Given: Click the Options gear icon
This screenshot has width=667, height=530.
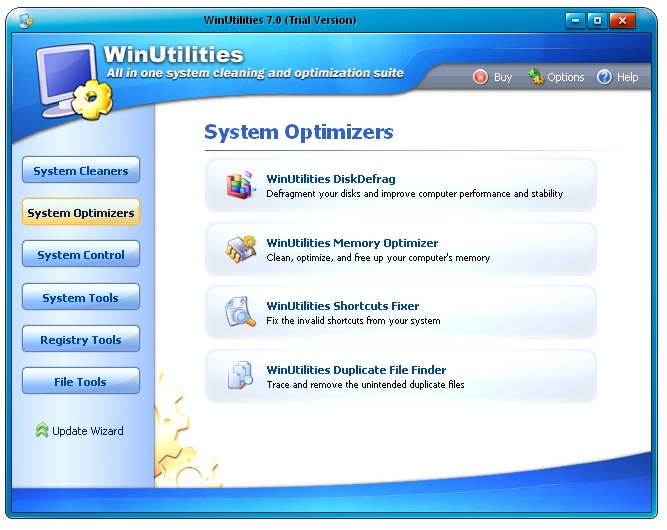Looking at the screenshot, I should tap(536, 77).
